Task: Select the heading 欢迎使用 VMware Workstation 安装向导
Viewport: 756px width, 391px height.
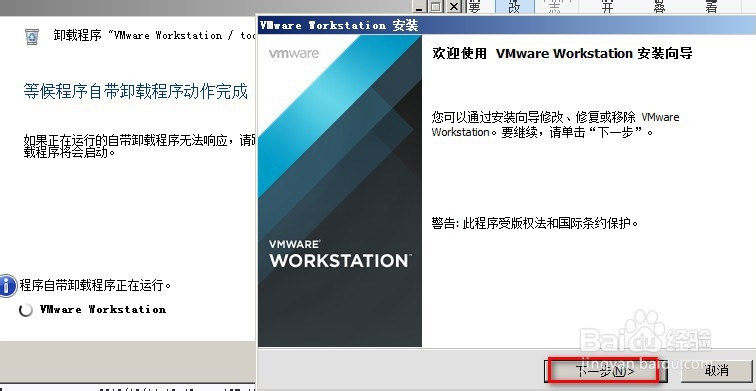Action: (x=562, y=54)
